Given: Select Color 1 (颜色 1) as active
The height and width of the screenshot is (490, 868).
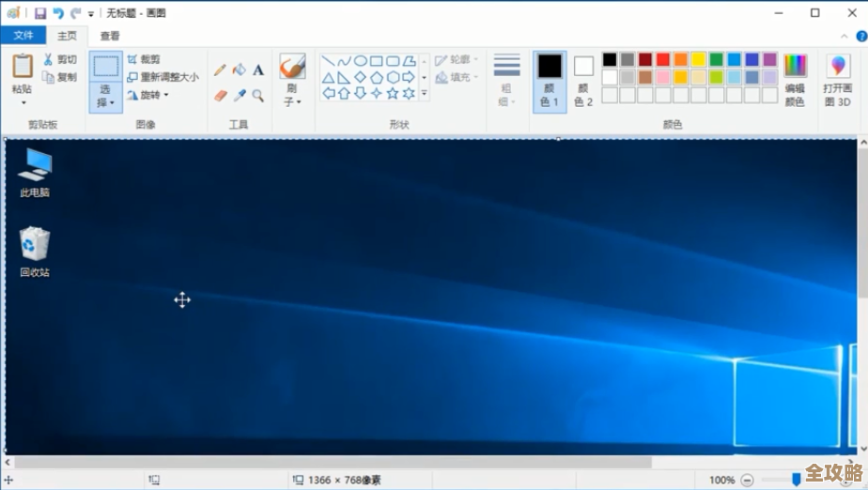Looking at the screenshot, I should pyautogui.click(x=550, y=80).
